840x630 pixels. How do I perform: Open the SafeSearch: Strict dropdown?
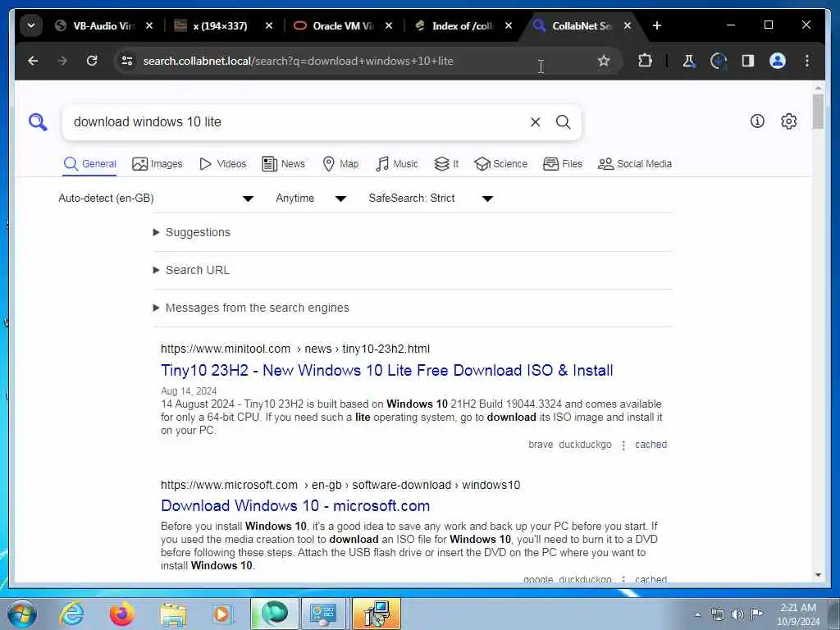tap(431, 199)
